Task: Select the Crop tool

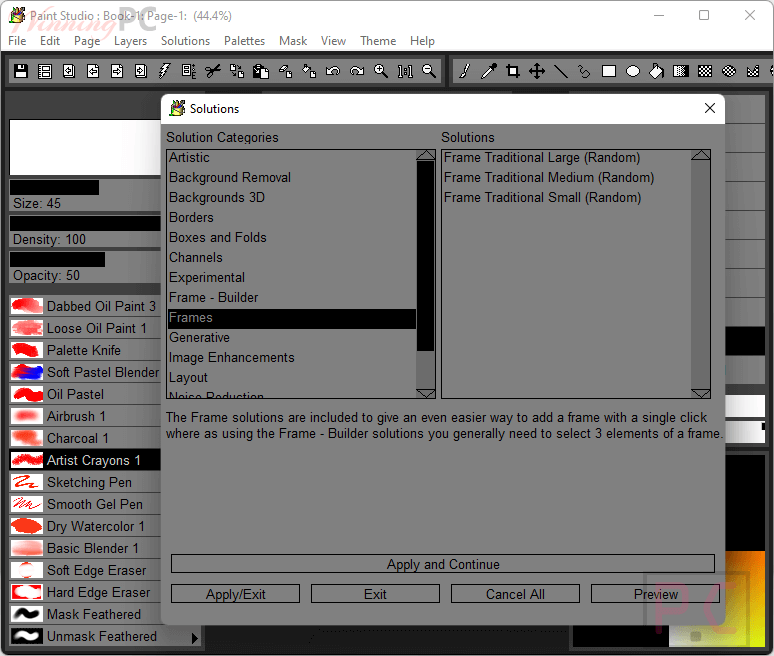Action: point(513,72)
